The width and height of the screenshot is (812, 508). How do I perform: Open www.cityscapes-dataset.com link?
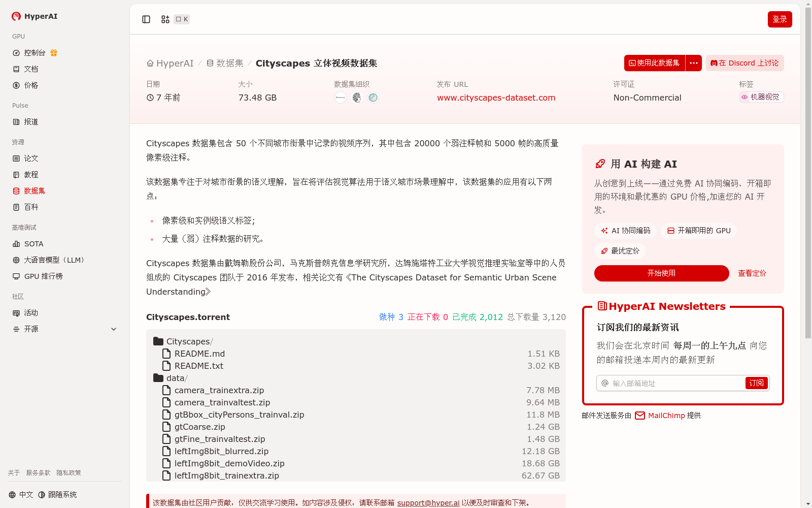pyautogui.click(x=496, y=98)
